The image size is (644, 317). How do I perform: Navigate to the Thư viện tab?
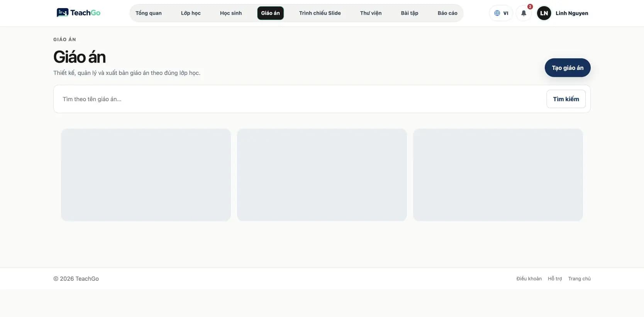pyautogui.click(x=371, y=13)
